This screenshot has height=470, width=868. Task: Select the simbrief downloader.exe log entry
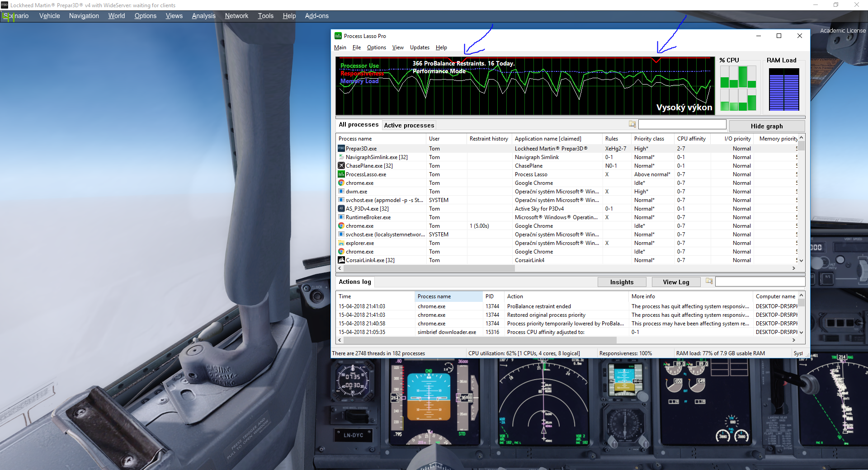point(567,332)
